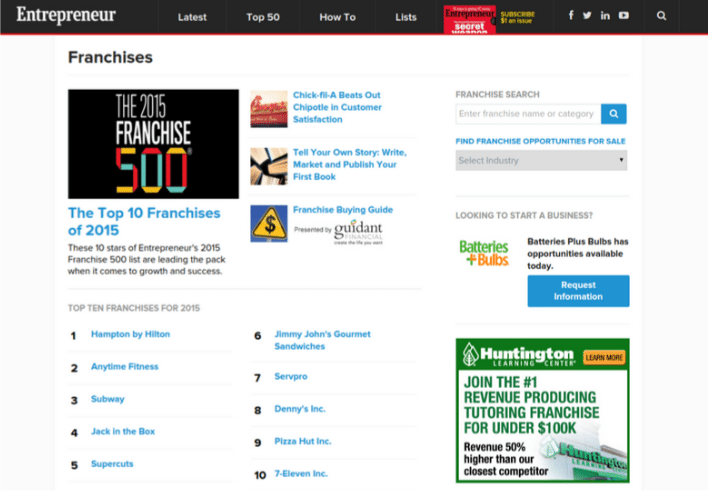Focus the franchise name or category field

[528, 114]
